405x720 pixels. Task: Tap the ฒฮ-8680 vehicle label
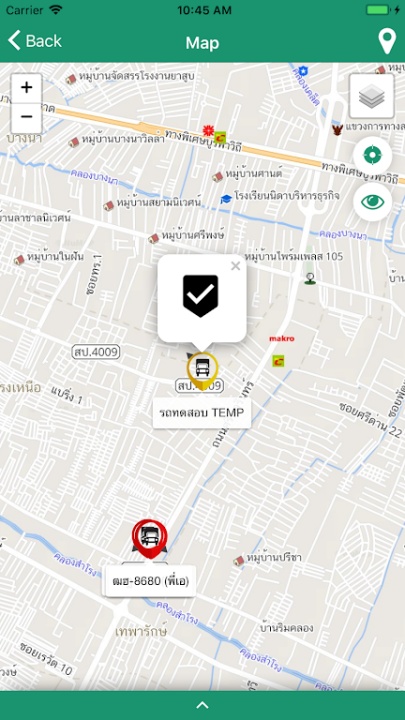pos(151,581)
